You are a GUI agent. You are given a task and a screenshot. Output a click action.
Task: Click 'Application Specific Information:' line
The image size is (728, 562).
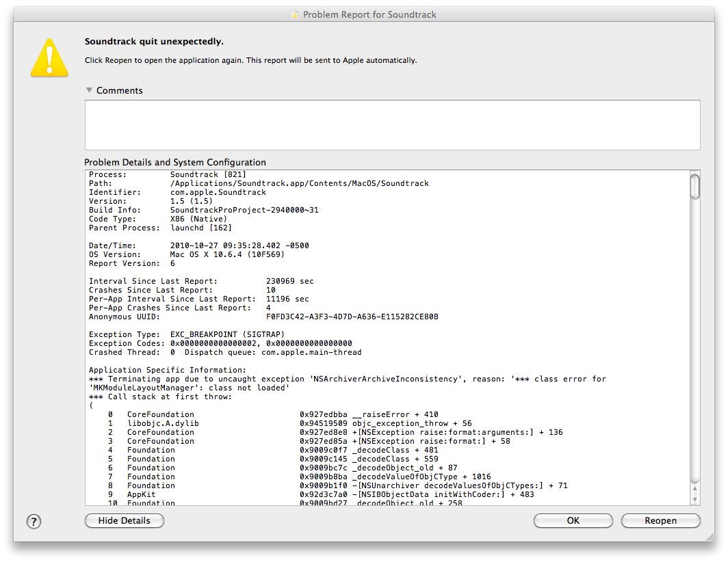pyautogui.click(x=168, y=370)
